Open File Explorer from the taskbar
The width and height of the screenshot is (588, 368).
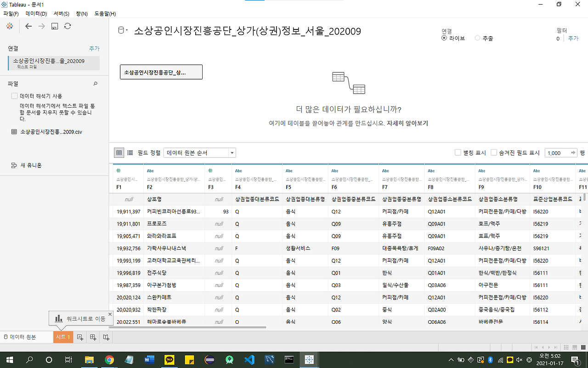pos(89,360)
